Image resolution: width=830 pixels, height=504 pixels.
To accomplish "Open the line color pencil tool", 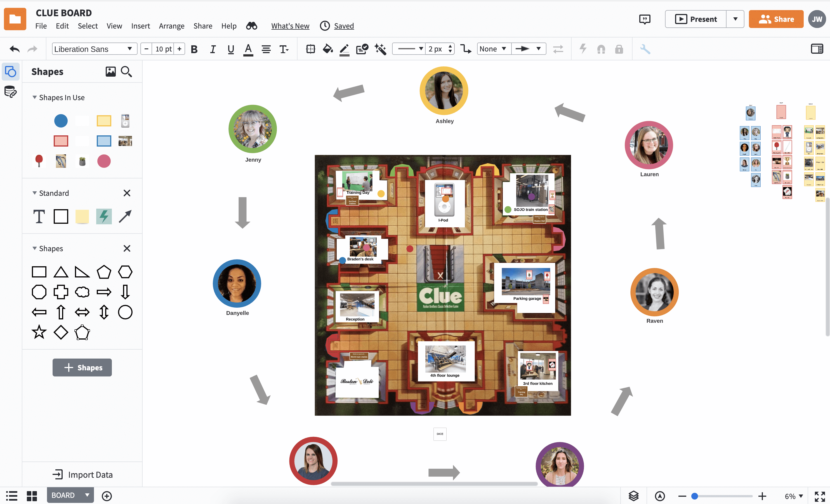I will point(344,50).
